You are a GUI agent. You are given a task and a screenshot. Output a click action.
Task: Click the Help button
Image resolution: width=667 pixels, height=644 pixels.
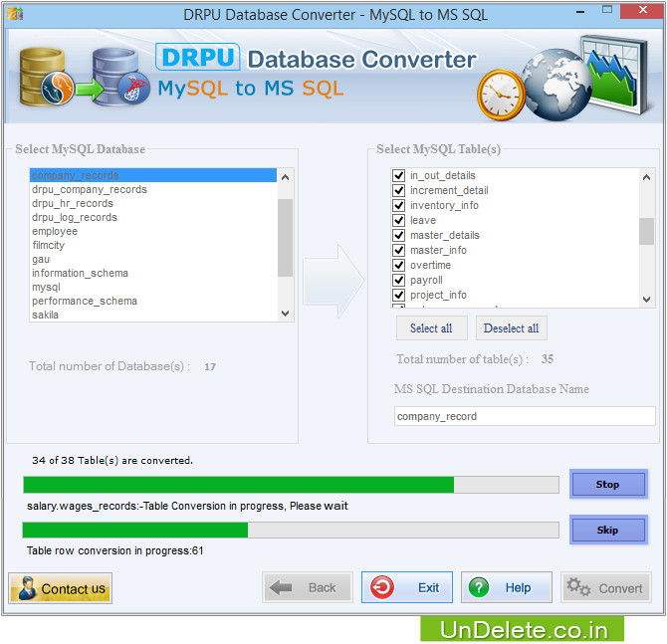tap(506, 587)
